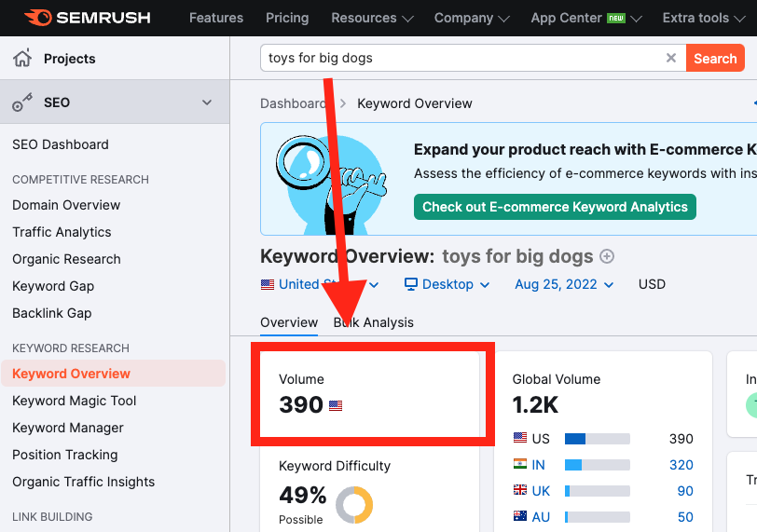Image resolution: width=757 pixels, height=532 pixels.
Task: Click the 49% keyword difficulty value
Action: 303,495
